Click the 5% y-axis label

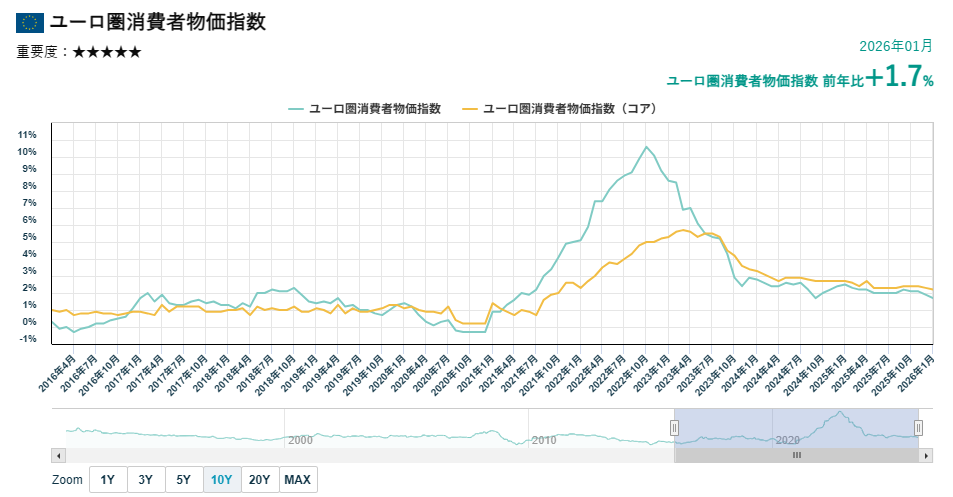pyautogui.click(x=29, y=237)
